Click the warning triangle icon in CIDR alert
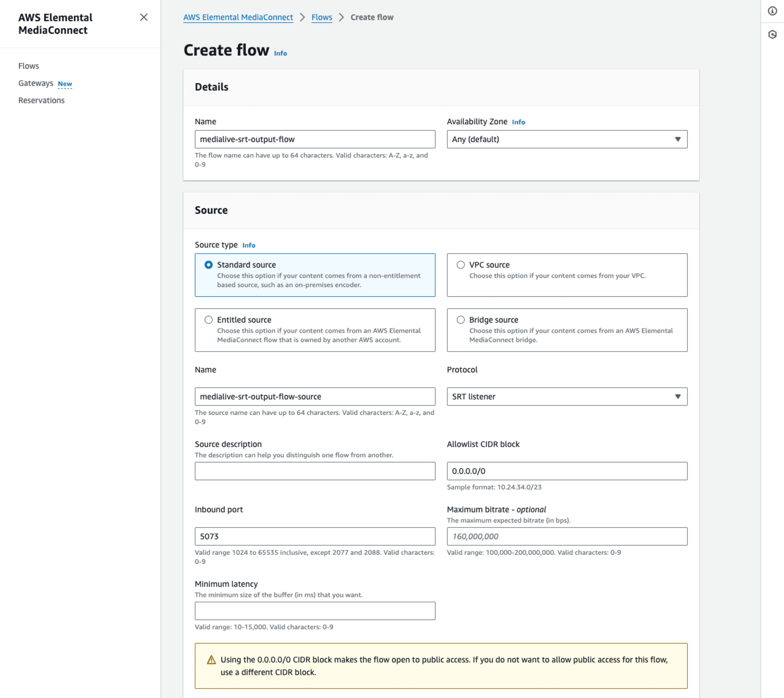Screen dimensions: 784x698 click(211, 660)
